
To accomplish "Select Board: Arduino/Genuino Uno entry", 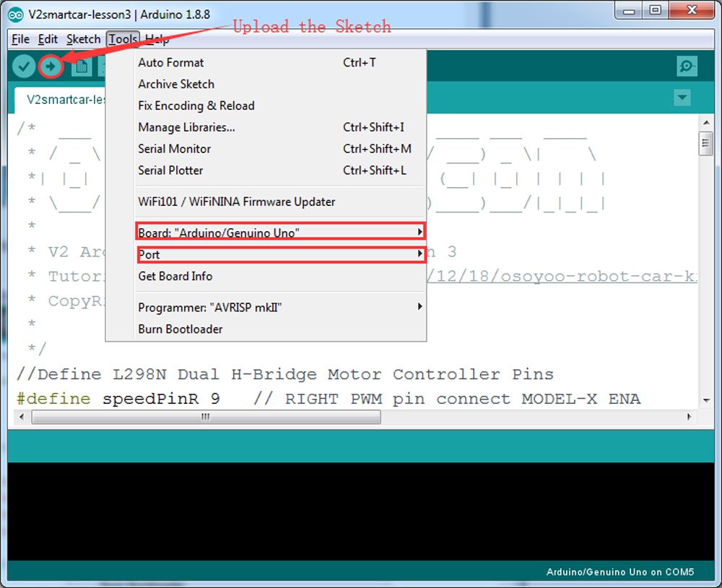I will tap(280, 231).
